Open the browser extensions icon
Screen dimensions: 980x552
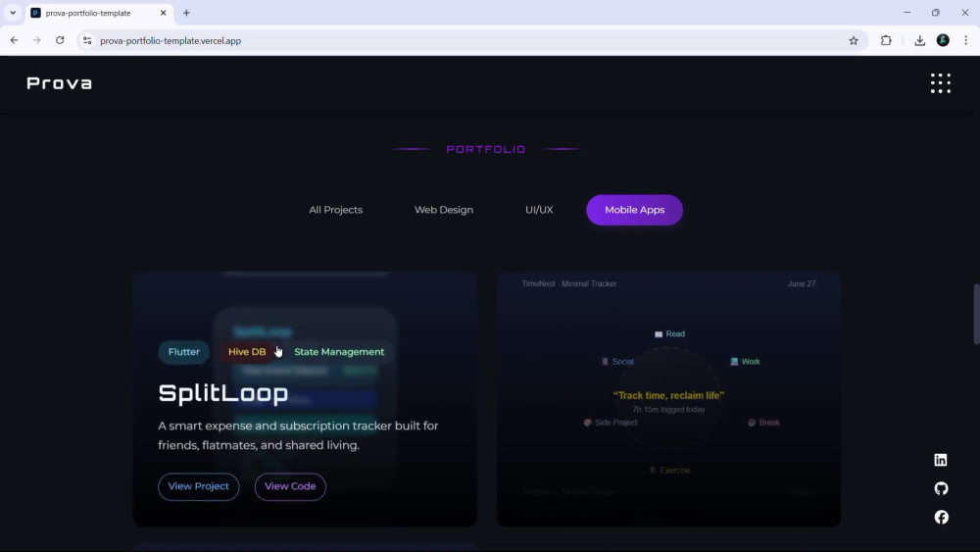click(886, 40)
